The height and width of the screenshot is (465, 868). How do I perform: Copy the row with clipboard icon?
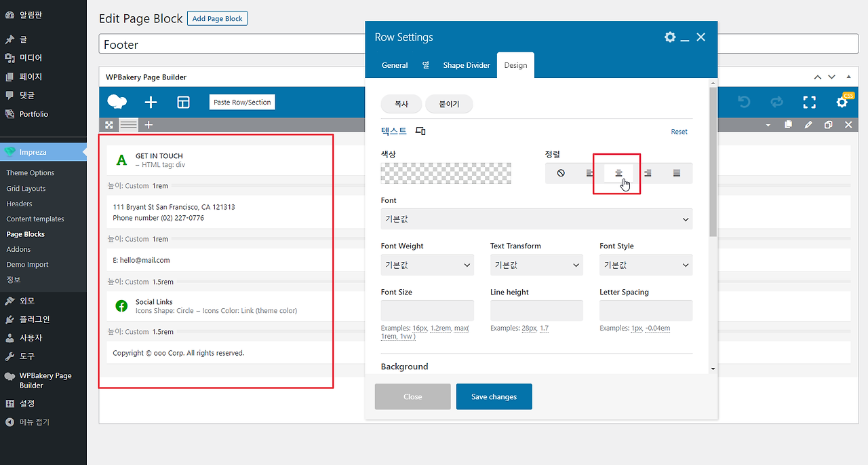[x=788, y=125]
